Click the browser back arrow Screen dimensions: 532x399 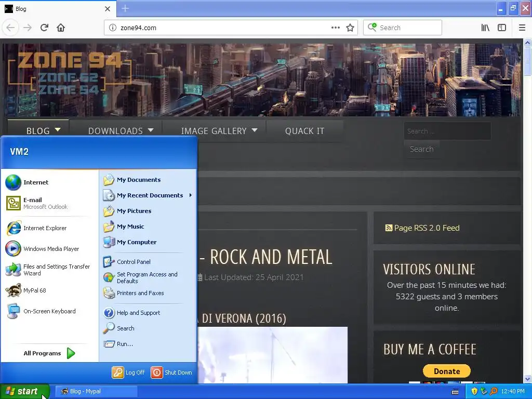click(x=10, y=28)
